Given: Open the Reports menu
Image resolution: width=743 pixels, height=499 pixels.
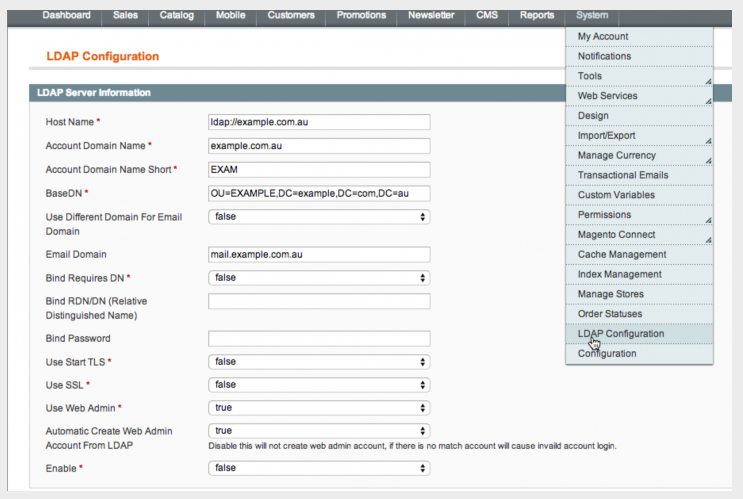Looking at the screenshot, I should click(537, 15).
